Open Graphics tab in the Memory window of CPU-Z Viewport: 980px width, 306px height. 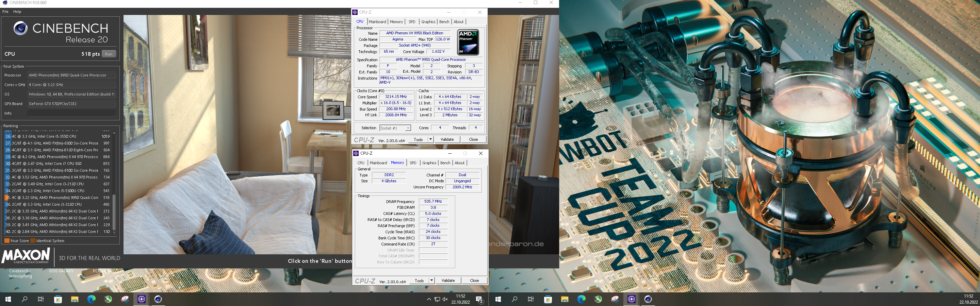click(x=429, y=163)
